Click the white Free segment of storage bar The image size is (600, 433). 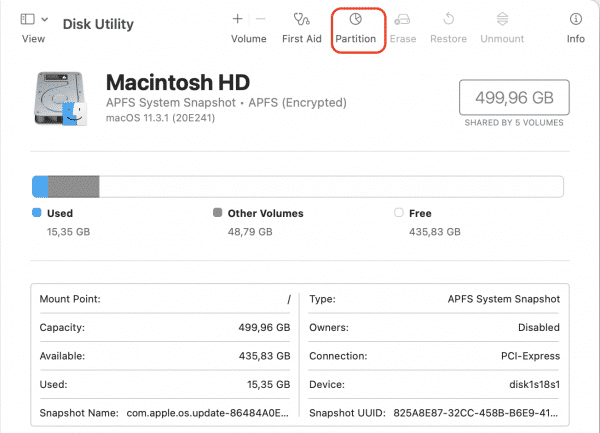331,187
